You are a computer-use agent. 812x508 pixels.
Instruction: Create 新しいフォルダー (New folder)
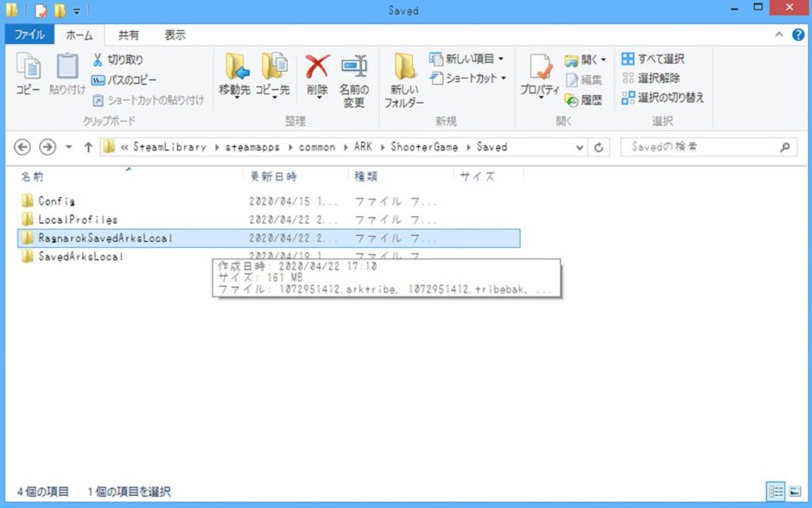point(404,80)
